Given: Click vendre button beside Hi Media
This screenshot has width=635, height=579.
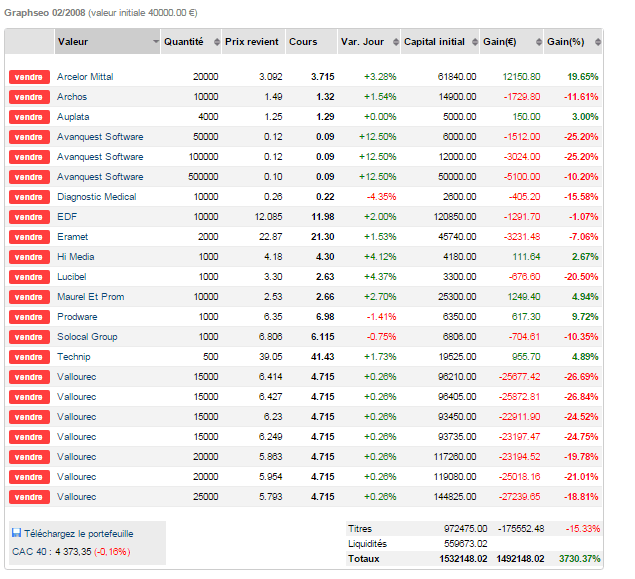Looking at the screenshot, I should (29, 257).
